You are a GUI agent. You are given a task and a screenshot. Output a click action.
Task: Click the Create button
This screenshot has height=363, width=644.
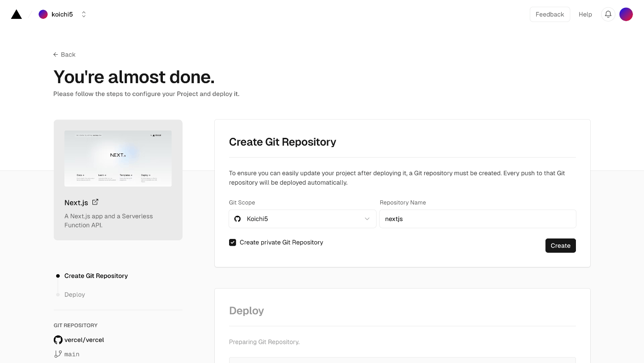point(560,245)
